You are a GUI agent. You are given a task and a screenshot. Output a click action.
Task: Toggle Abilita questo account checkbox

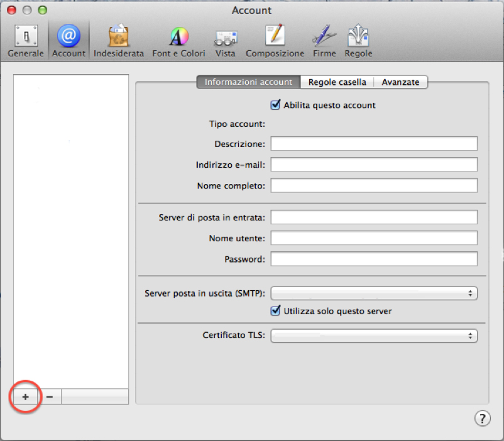[275, 105]
